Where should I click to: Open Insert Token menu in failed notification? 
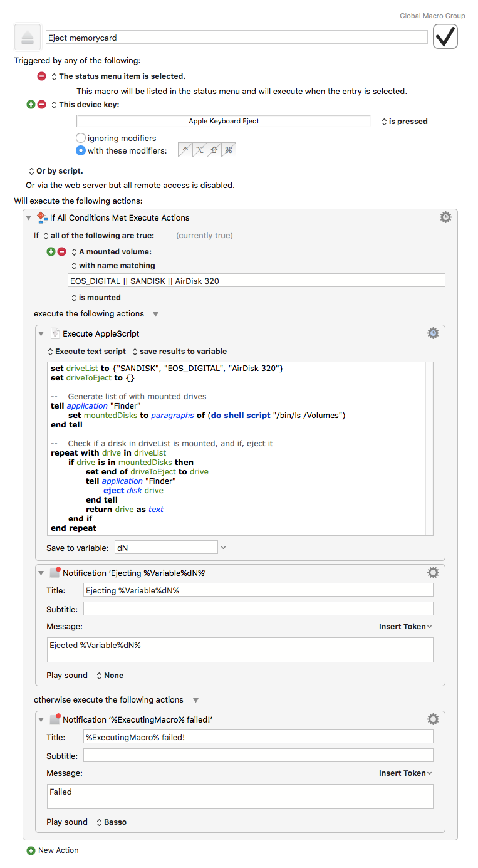[405, 773]
